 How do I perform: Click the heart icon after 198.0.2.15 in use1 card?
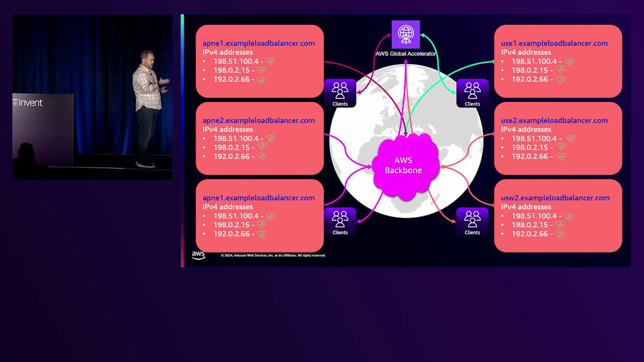pyautogui.click(x=560, y=70)
